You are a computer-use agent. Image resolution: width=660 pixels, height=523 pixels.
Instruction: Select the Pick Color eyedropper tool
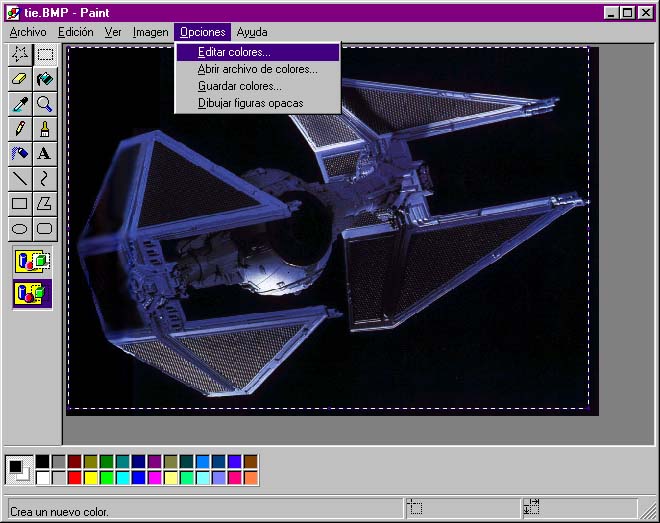click(x=20, y=104)
